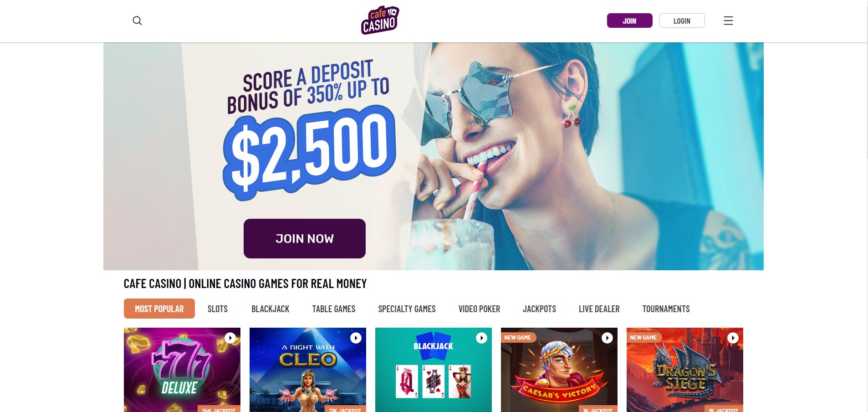
Task: Click the Cafe Casino logo
Action: [x=380, y=21]
